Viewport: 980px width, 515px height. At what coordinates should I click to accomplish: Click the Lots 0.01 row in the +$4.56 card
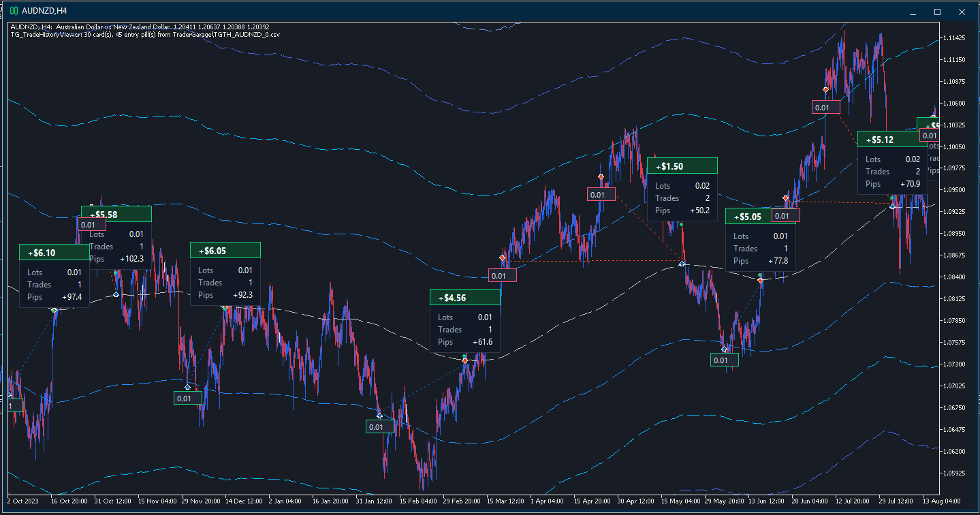tap(465, 317)
